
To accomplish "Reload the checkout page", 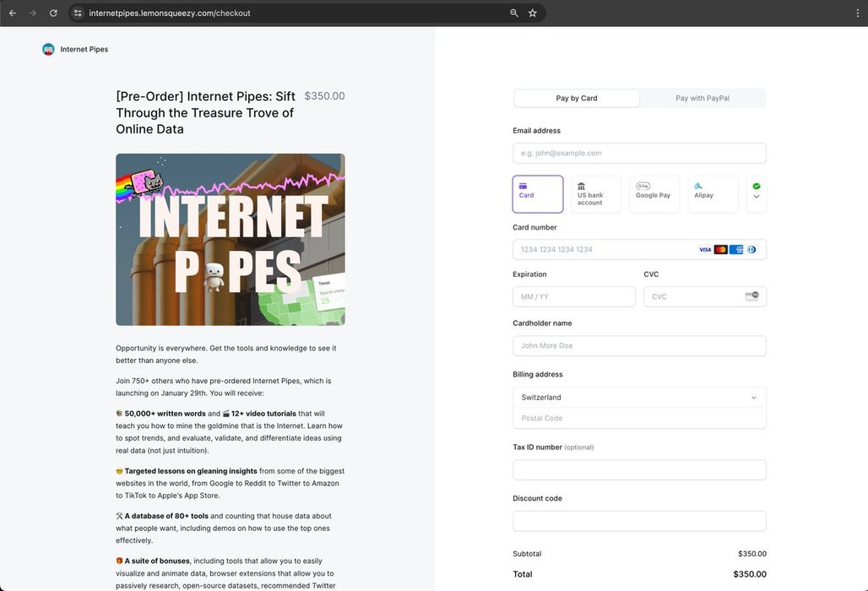I will coord(53,13).
